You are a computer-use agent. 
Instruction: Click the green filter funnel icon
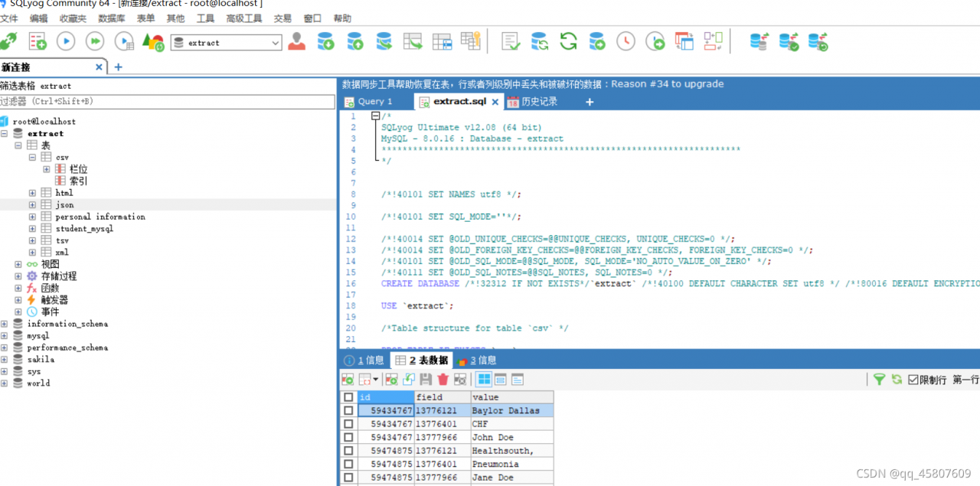(879, 380)
